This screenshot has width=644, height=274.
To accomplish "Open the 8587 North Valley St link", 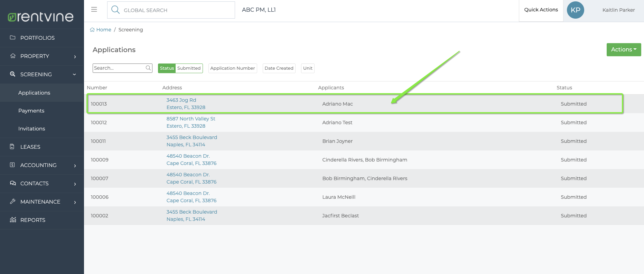I will [191, 119].
